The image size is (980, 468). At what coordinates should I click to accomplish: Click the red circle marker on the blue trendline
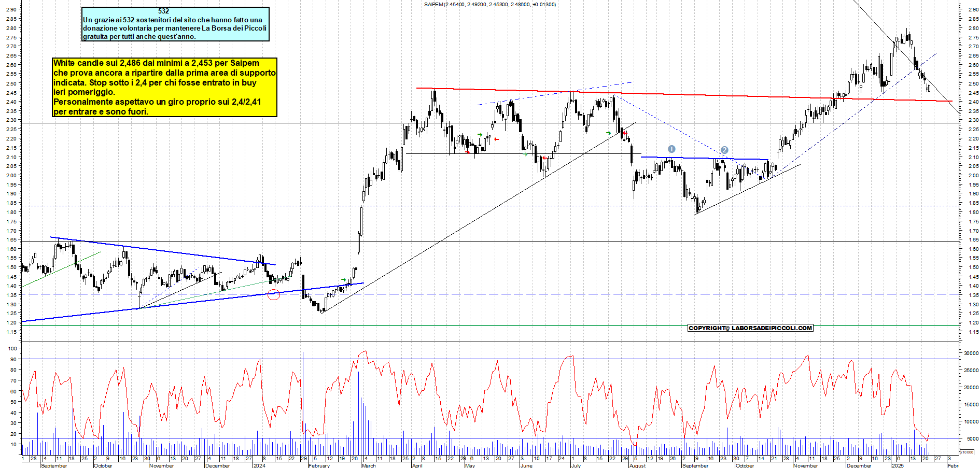click(x=274, y=295)
